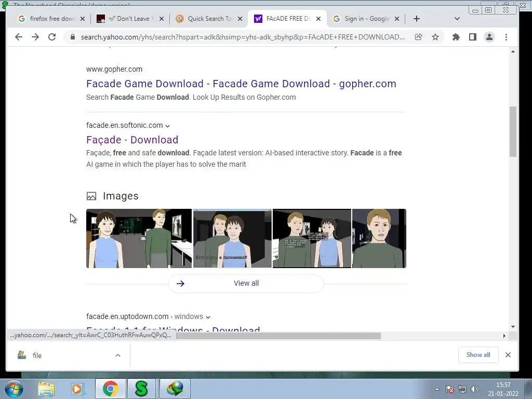Open the Chrome profile avatar menu
Image resolution: width=532 pixels, height=399 pixels.
click(489, 37)
